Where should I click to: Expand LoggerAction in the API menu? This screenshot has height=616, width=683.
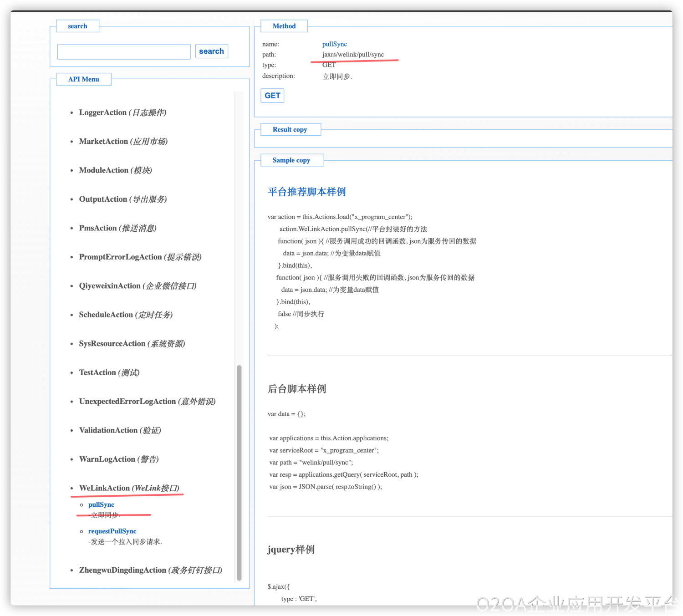pos(122,112)
